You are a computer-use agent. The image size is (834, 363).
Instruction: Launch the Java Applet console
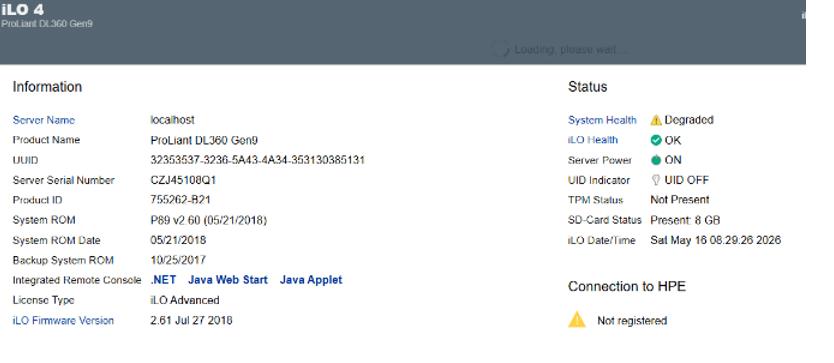[x=311, y=280]
